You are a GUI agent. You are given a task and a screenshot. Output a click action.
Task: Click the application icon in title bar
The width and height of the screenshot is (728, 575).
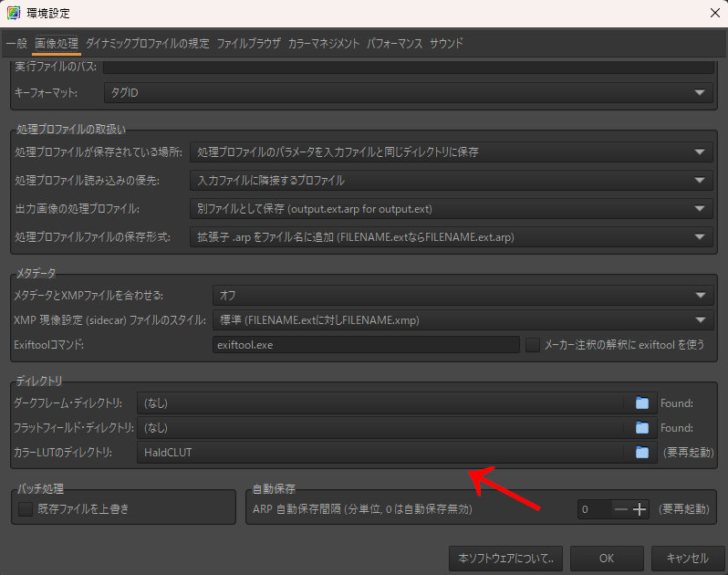click(x=14, y=13)
